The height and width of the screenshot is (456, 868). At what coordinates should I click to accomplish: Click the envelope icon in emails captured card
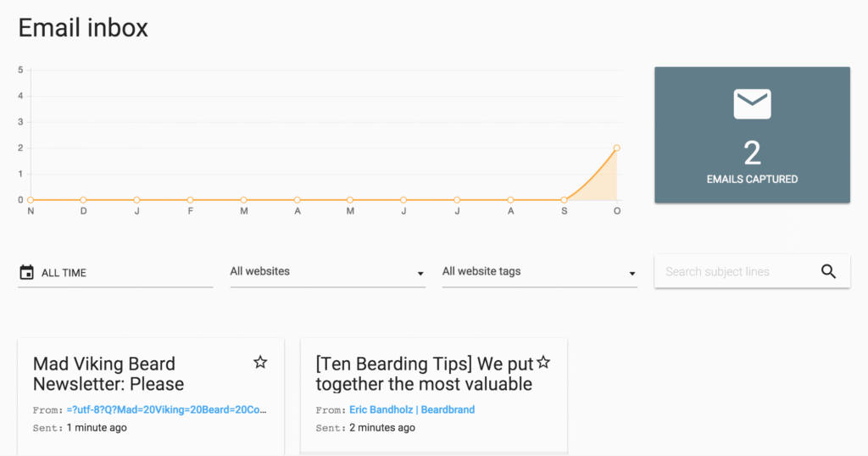click(752, 103)
